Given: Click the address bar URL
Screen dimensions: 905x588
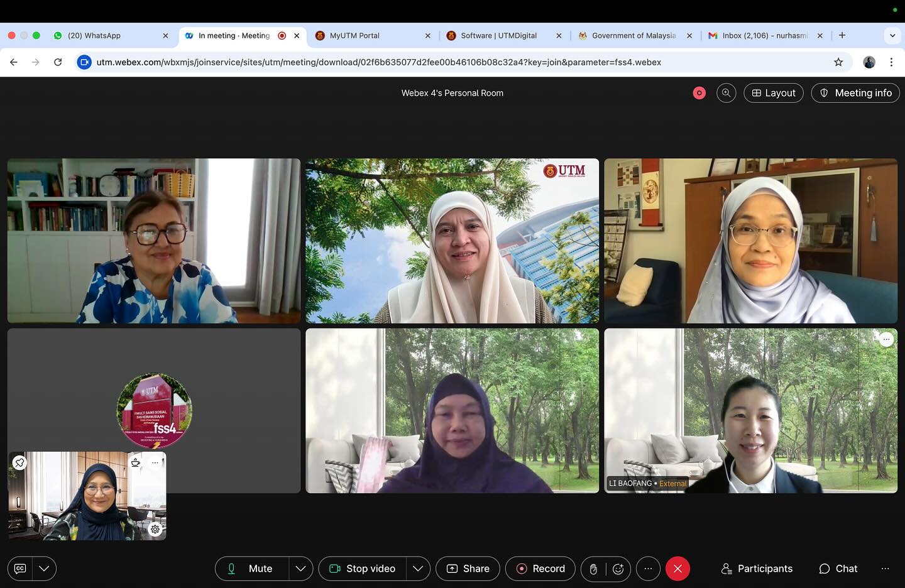Looking at the screenshot, I should (379, 62).
